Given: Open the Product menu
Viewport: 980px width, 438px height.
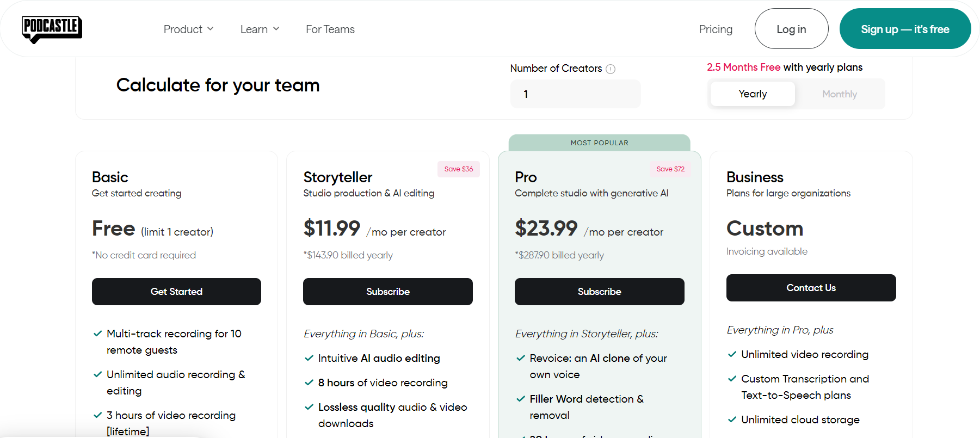Looking at the screenshot, I should coord(183,29).
